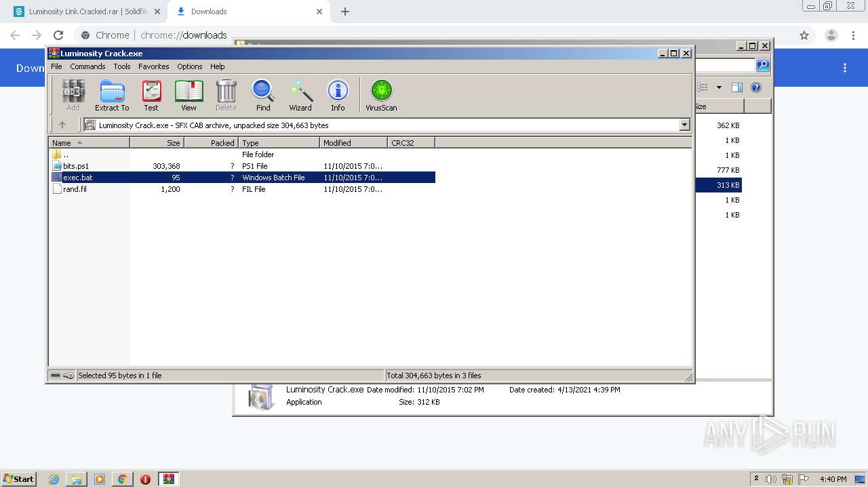Toggle Explorer preview pane icon
Viewport: 868px width, 488px height.
[737, 87]
